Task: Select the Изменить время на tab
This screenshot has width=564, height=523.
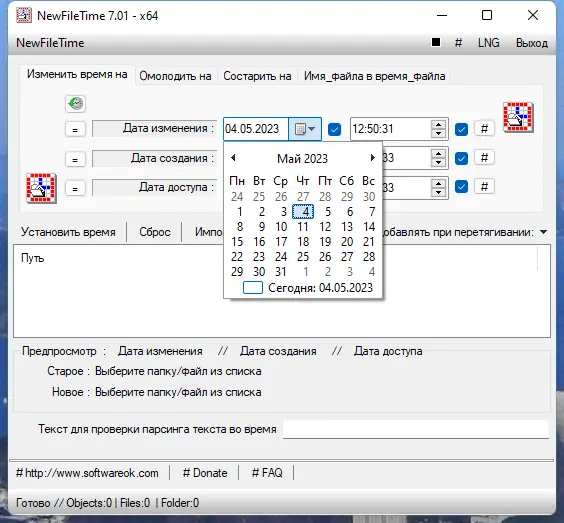Action: tap(77, 74)
